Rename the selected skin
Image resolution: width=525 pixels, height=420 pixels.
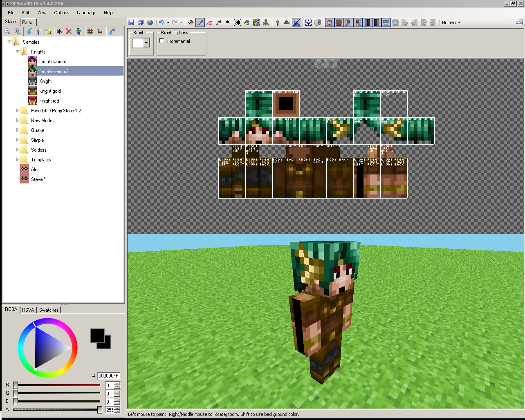60,31
